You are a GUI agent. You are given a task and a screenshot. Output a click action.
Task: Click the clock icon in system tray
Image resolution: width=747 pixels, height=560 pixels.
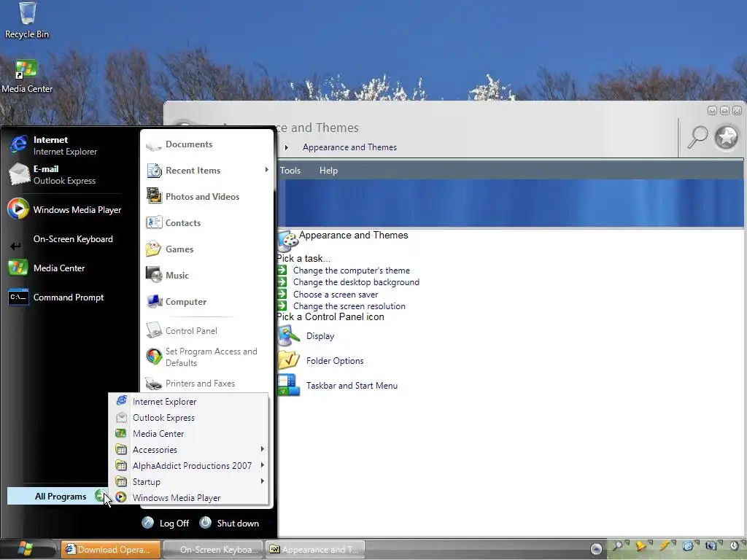click(735, 545)
